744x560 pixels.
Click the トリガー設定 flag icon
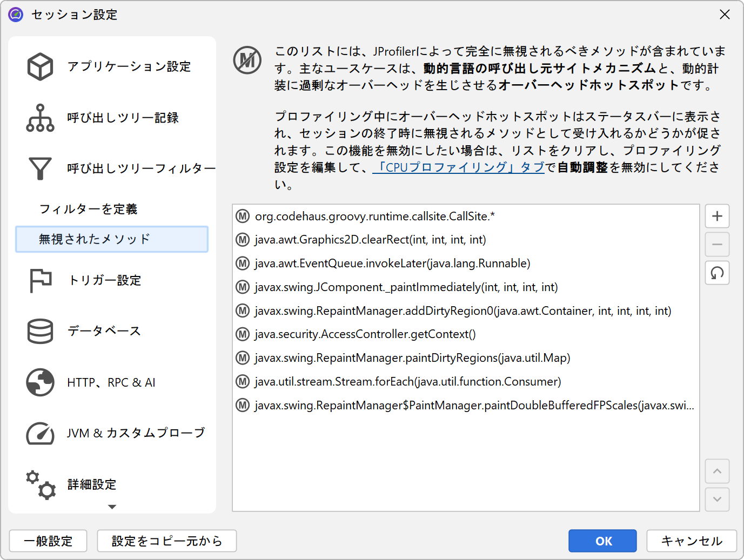coord(40,280)
